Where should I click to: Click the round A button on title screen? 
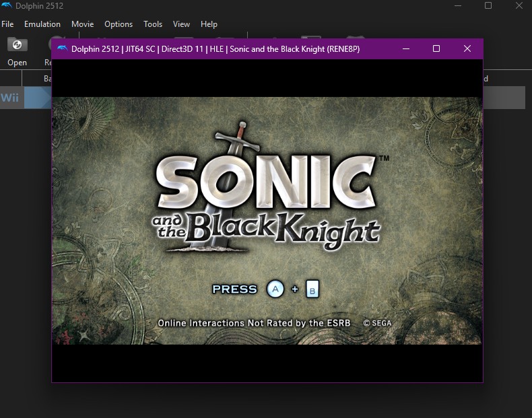tap(275, 289)
